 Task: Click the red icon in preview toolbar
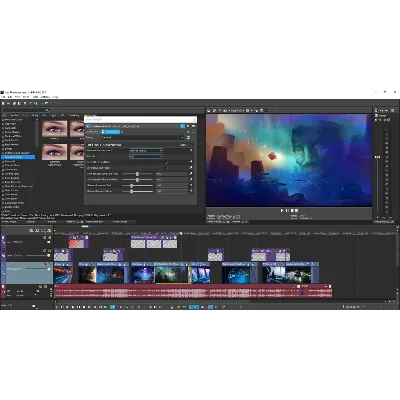click(x=267, y=110)
